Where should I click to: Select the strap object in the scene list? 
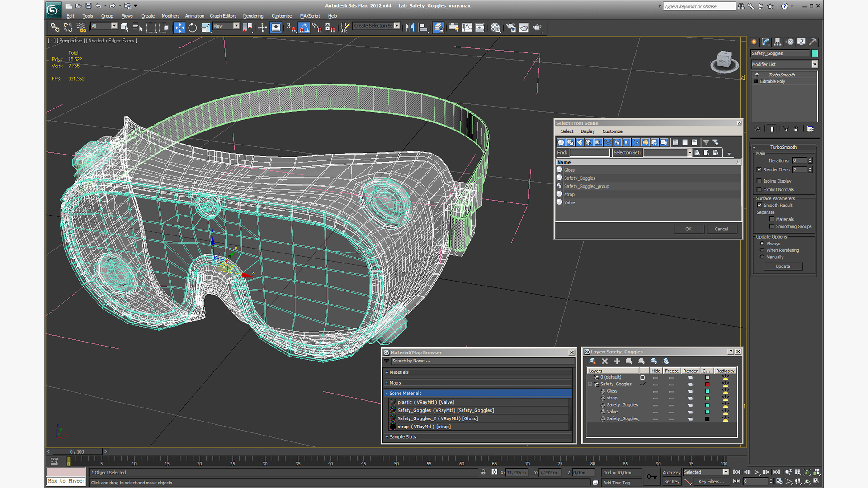tap(569, 194)
